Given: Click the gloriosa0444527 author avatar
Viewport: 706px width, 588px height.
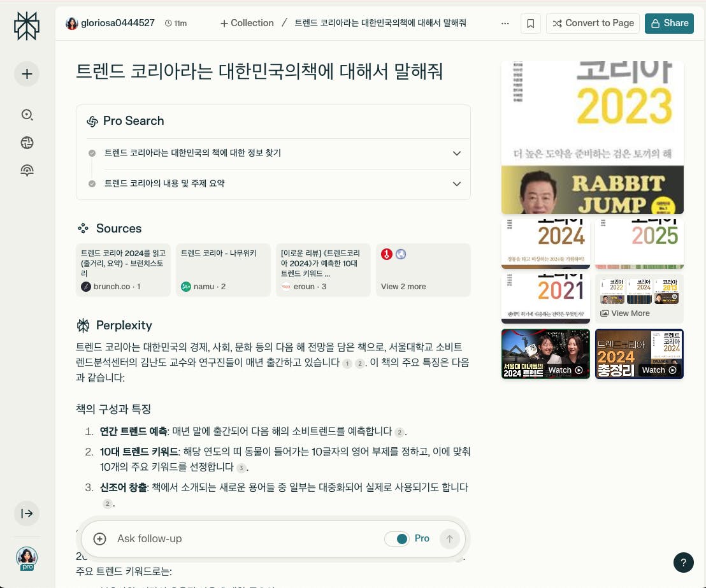Looking at the screenshot, I should click(71, 24).
